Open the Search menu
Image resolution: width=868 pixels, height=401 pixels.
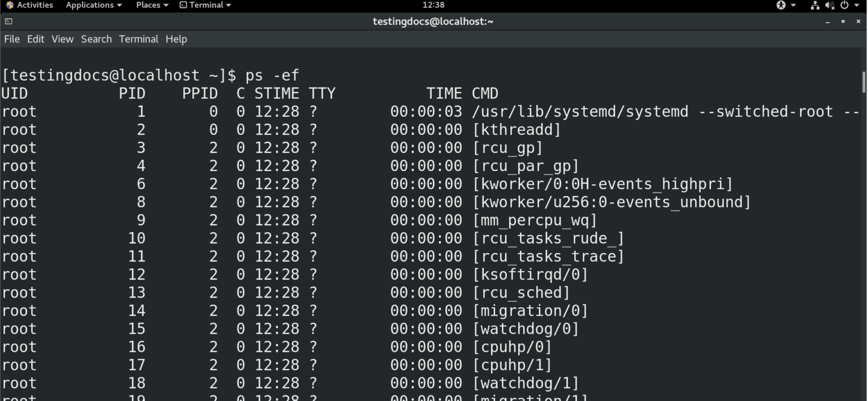click(96, 39)
